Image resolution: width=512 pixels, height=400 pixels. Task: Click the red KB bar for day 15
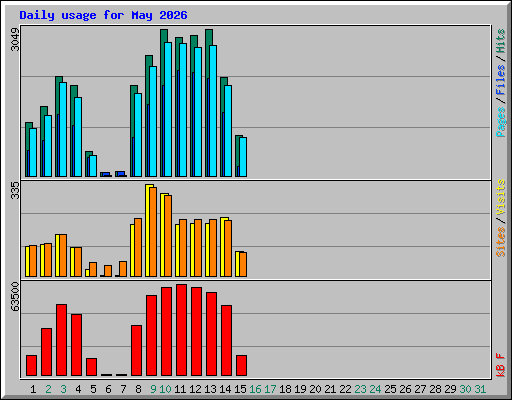[241, 365]
